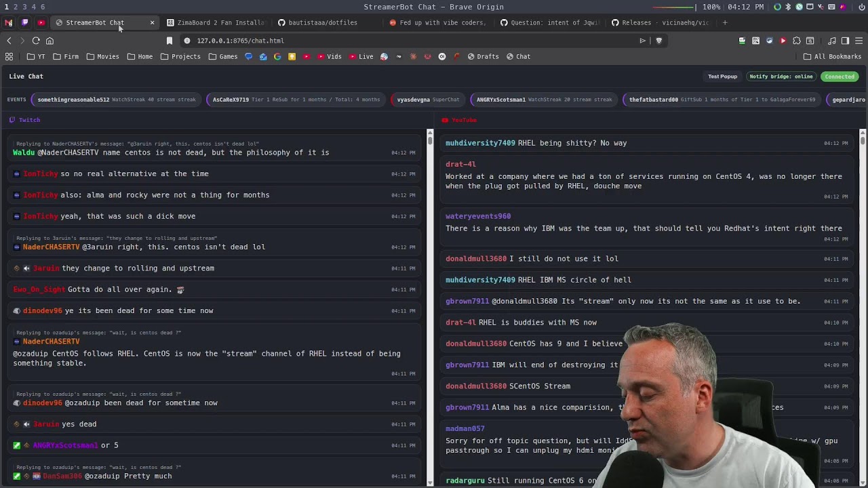Switch to Question: intent of Jqwik tab
The height and width of the screenshot is (488, 868).
(549, 22)
